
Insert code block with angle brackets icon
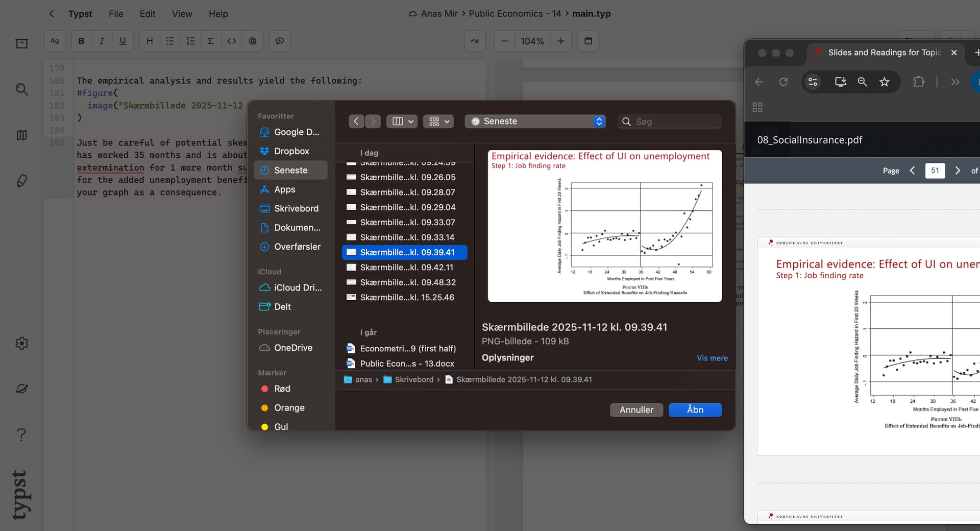(x=232, y=41)
